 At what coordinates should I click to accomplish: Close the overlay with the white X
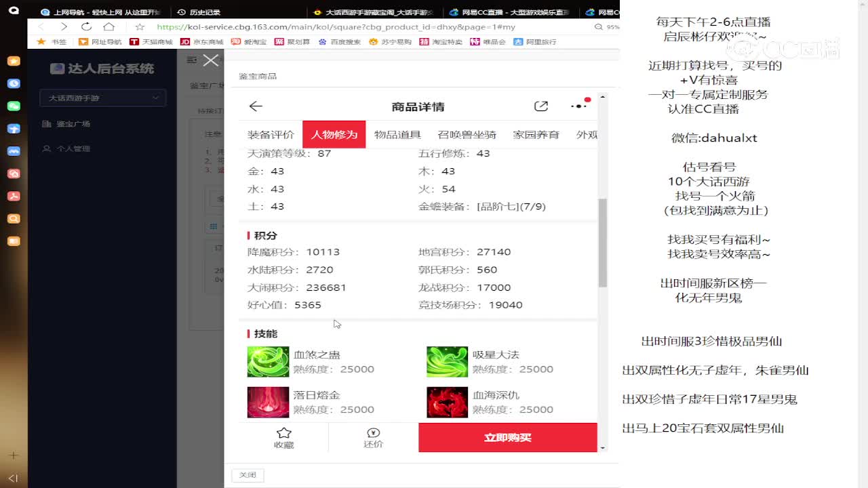point(211,60)
